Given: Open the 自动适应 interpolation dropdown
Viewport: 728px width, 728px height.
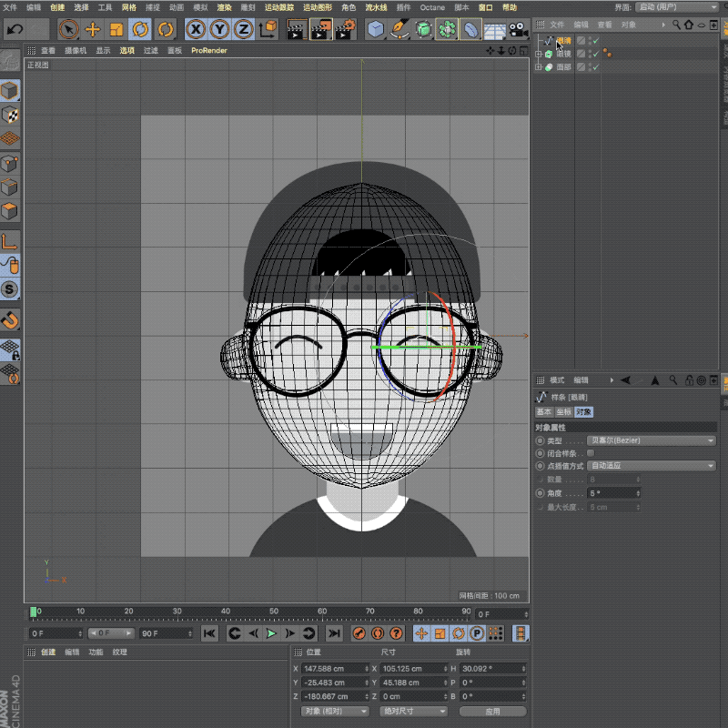Looking at the screenshot, I should pos(652,466).
